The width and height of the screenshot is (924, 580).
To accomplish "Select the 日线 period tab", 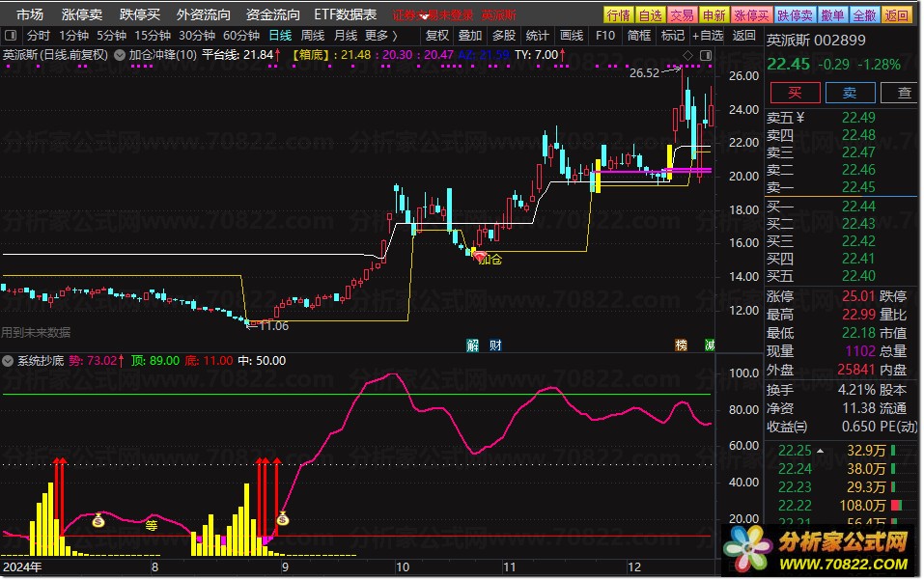I will coord(280,36).
